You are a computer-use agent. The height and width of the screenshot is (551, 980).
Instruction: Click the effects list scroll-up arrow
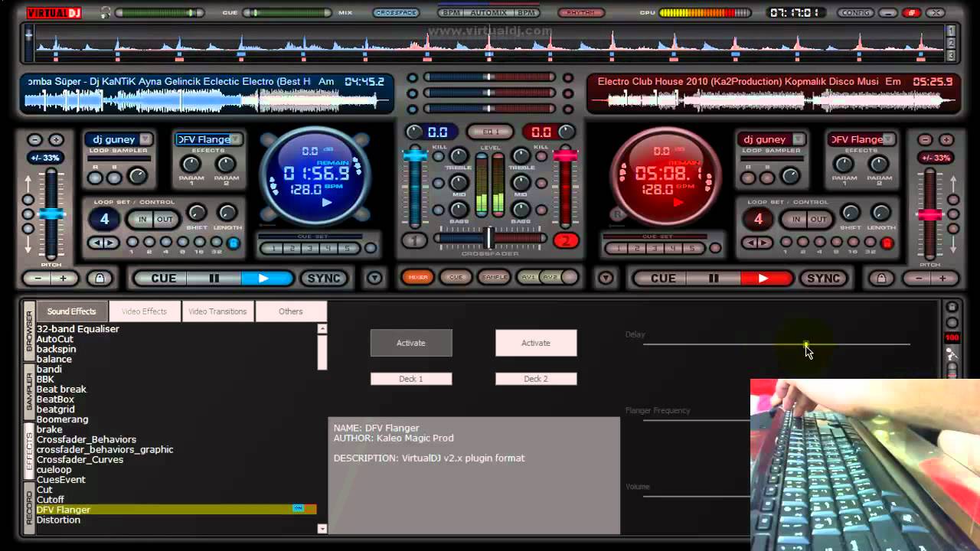322,328
